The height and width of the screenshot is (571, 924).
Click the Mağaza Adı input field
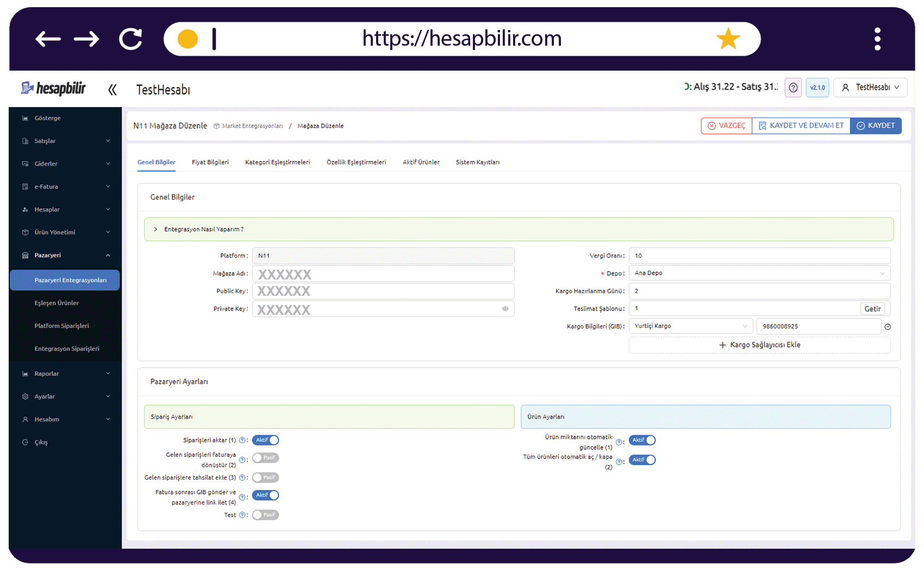tap(383, 274)
